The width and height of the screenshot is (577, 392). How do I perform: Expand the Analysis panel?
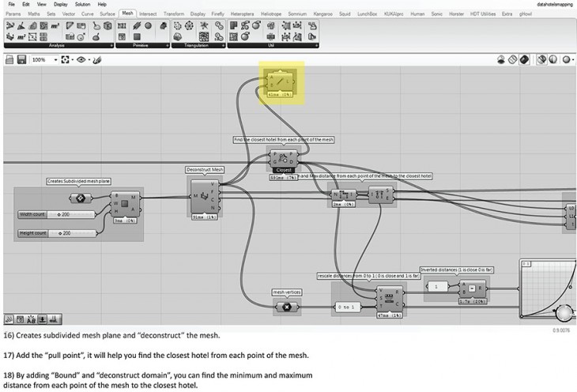pos(58,46)
